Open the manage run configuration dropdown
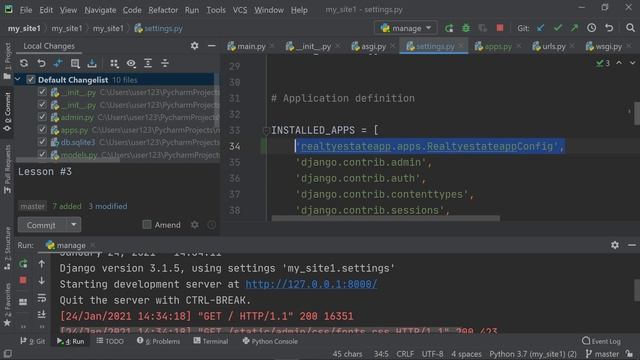640x360 pixels. pyautogui.click(x=405, y=28)
